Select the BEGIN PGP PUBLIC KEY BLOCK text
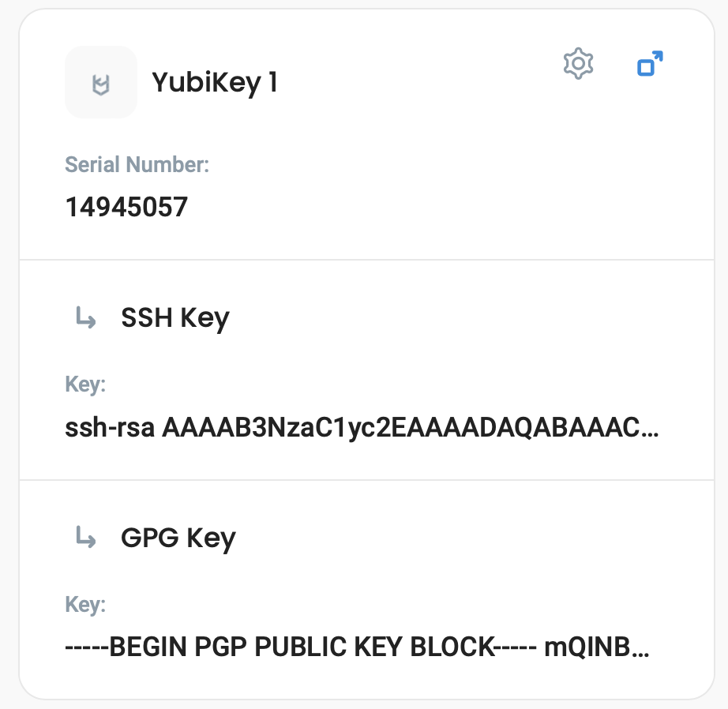Image resolution: width=728 pixels, height=709 pixels. pos(302,648)
